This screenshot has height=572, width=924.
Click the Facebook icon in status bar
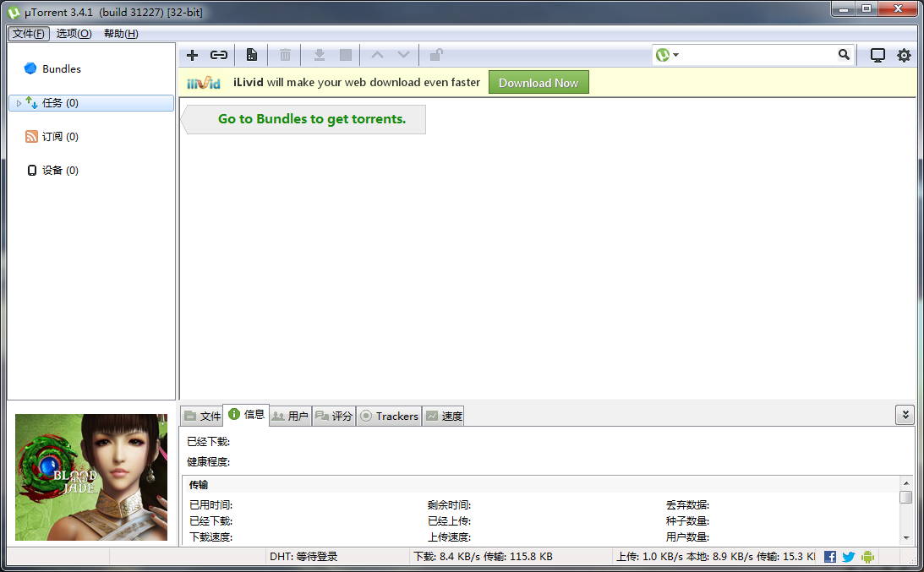click(x=829, y=557)
